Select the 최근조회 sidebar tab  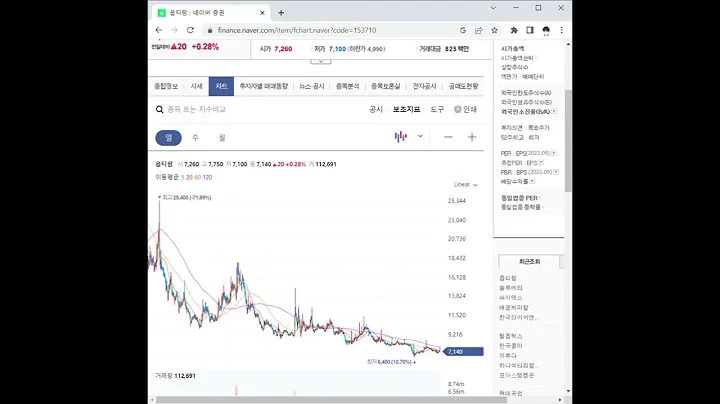(529, 262)
